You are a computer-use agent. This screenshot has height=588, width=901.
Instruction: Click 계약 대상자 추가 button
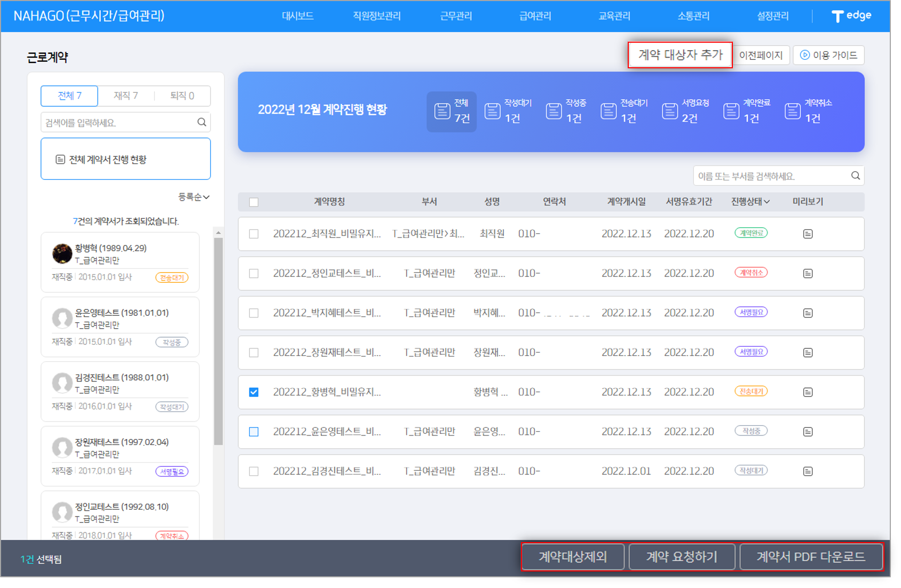[x=680, y=55]
